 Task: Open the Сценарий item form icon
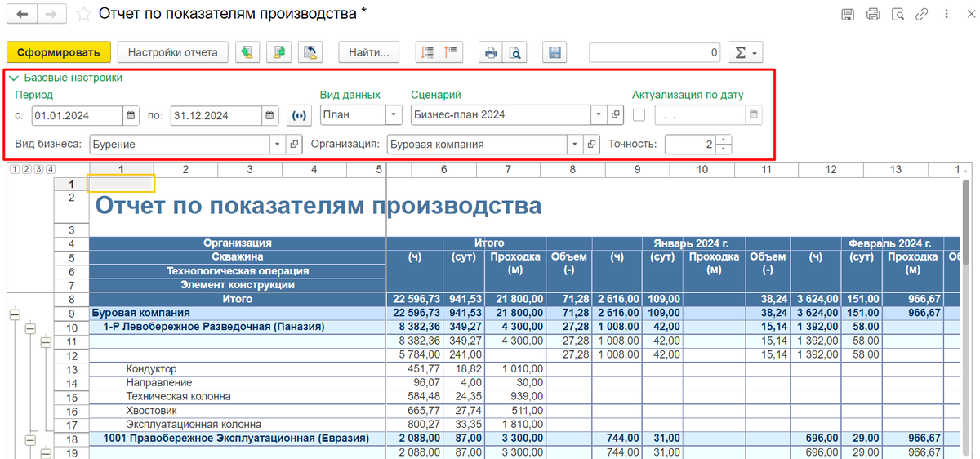click(617, 115)
